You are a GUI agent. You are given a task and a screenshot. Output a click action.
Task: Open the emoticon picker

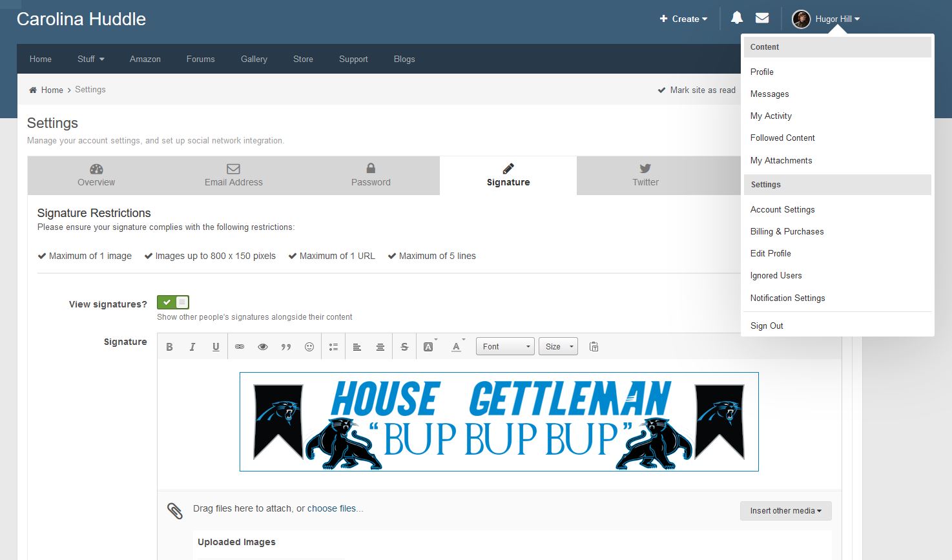pos(309,347)
